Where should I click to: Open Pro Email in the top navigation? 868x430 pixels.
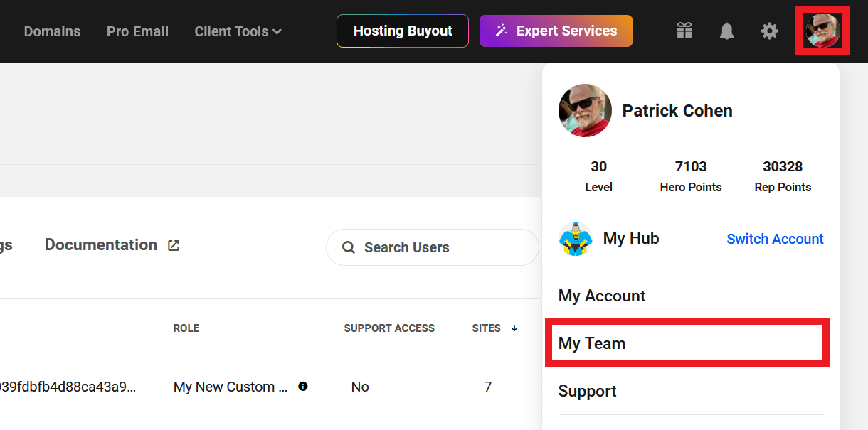pyautogui.click(x=137, y=31)
